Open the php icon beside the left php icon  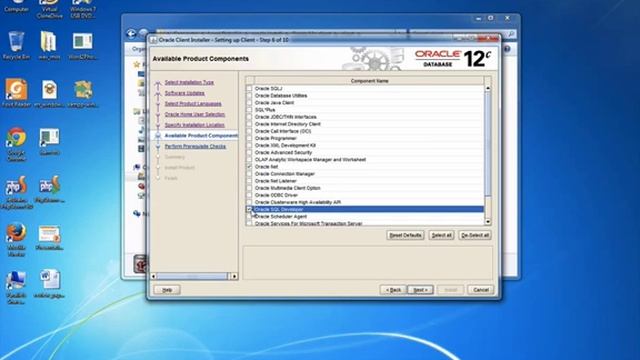(x=50, y=189)
